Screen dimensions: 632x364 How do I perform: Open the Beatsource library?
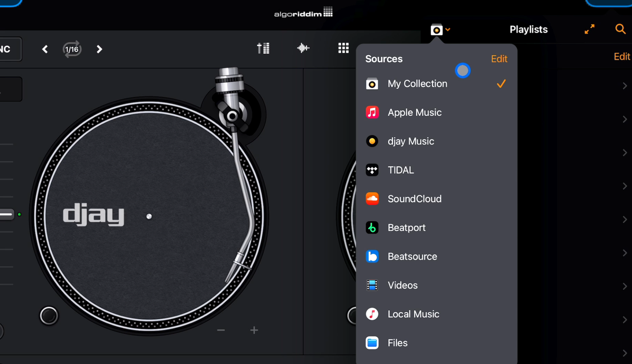coord(412,256)
